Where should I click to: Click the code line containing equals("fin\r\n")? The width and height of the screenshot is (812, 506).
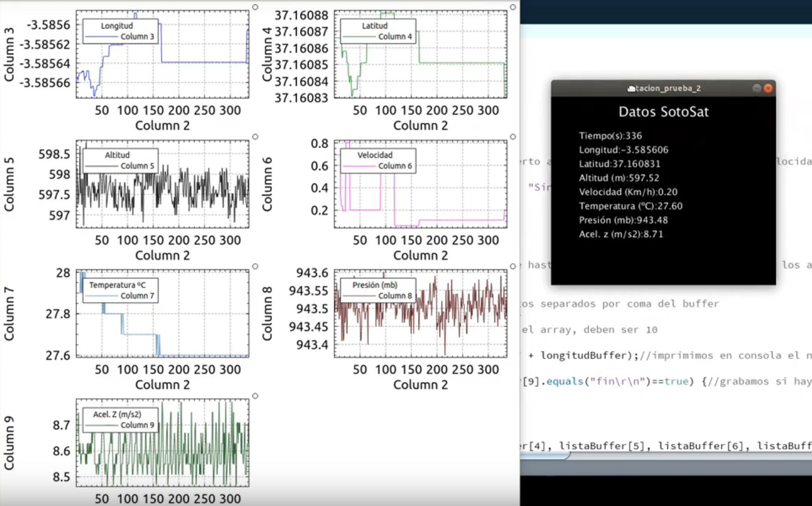pos(666,381)
